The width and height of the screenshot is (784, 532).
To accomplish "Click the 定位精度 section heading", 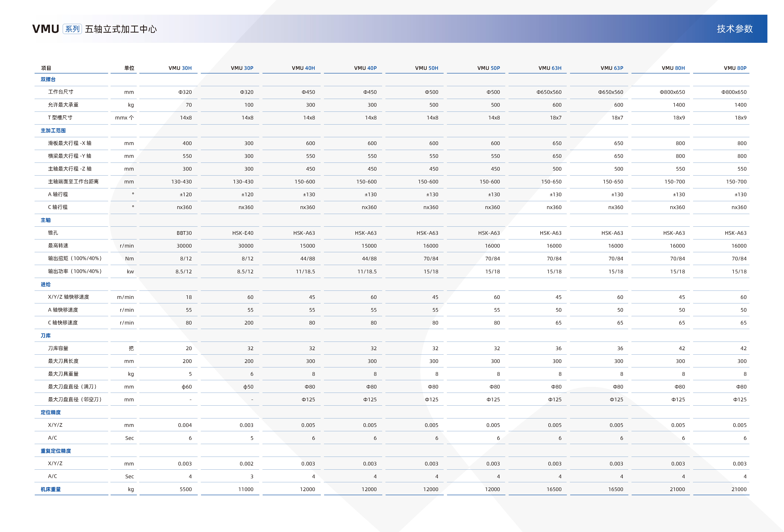I will (51, 412).
